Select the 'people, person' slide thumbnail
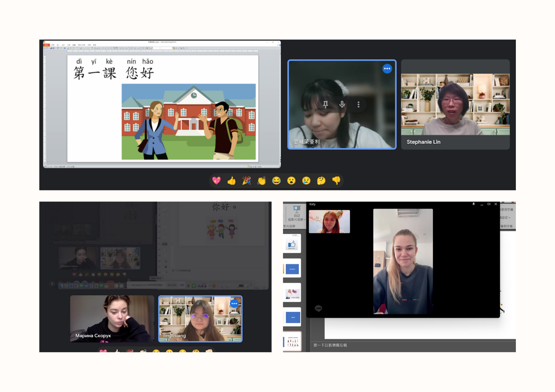The image size is (555, 392). point(292,341)
